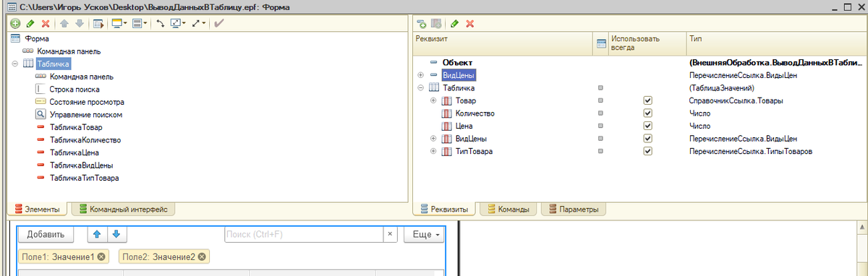Image resolution: width=868 pixels, height=276 pixels.
Task: Click the gray square marker in Товар row
Action: [600, 100]
